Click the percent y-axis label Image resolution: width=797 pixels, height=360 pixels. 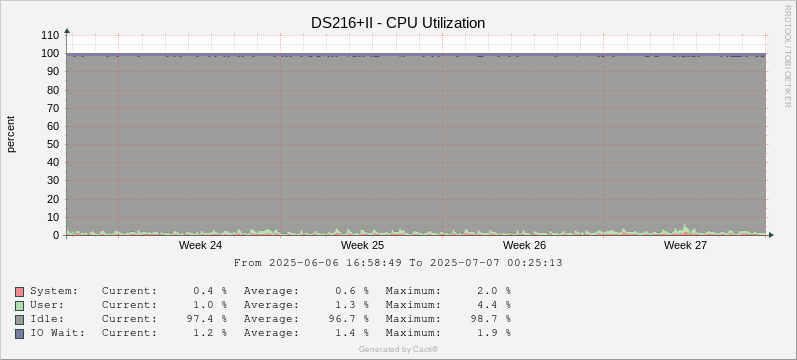coord(11,134)
